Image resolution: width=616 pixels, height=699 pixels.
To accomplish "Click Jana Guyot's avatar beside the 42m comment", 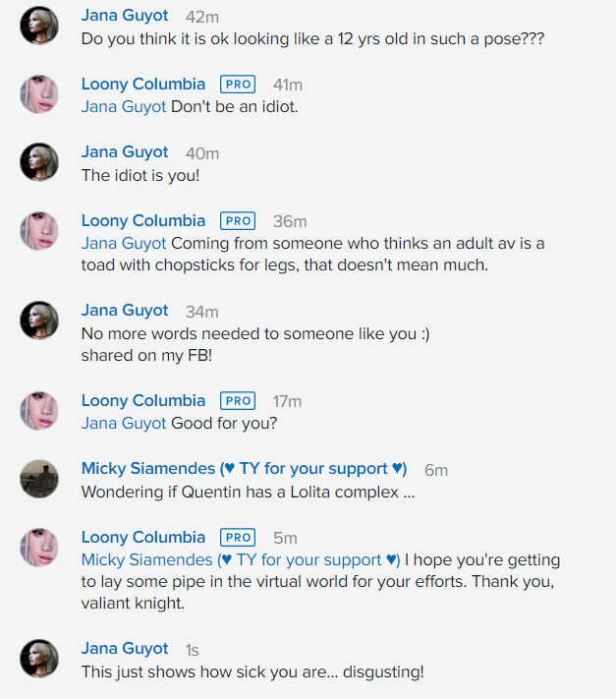I will [39, 26].
